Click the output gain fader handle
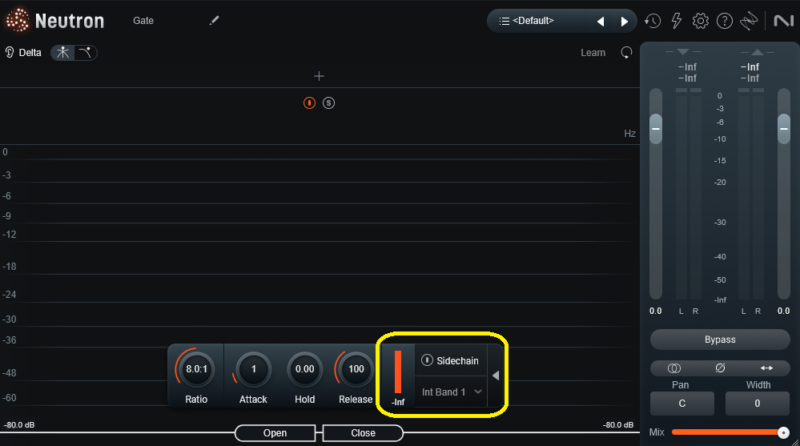800x446 pixels. pos(784,129)
